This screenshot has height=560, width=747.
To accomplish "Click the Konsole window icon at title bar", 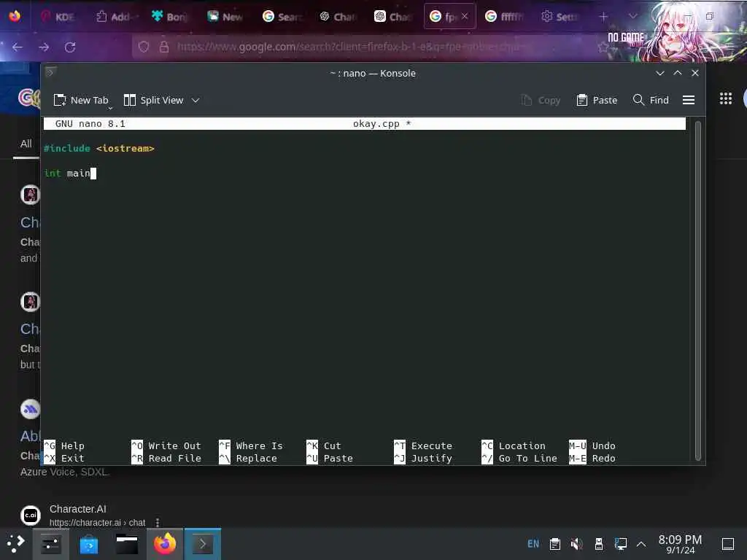I will (x=50, y=72).
